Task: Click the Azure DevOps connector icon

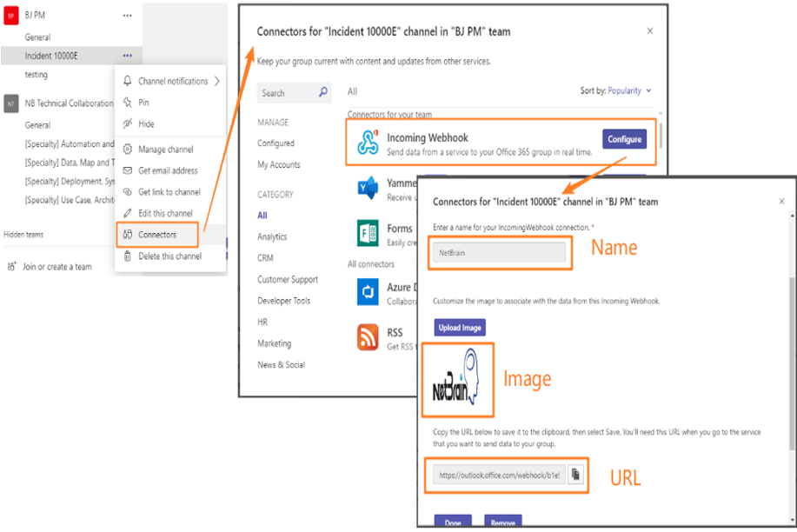Action: tap(368, 293)
